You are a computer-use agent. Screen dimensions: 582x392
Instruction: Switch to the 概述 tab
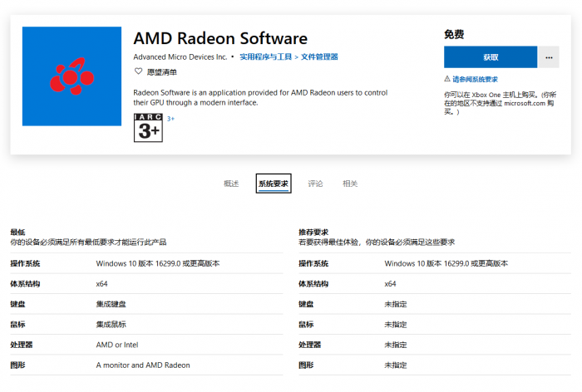[231, 184]
